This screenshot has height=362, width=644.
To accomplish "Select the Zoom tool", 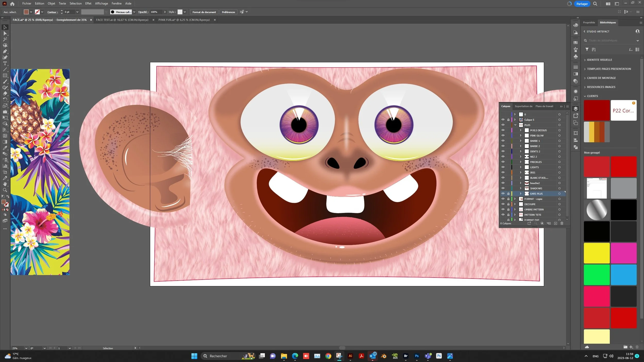I will pyautogui.click(x=5, y=190).
